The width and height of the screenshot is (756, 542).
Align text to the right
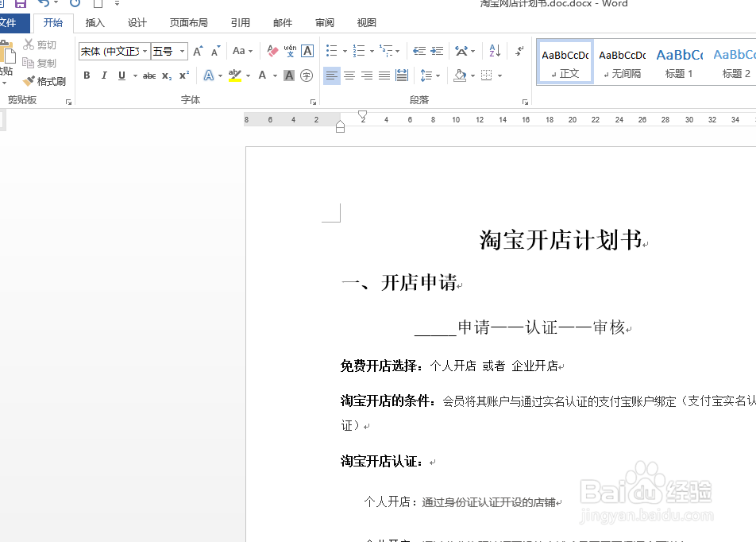367,75
